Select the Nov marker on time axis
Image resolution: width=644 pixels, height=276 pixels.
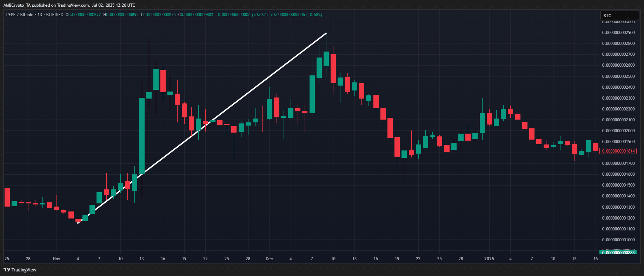click(57, 259)
